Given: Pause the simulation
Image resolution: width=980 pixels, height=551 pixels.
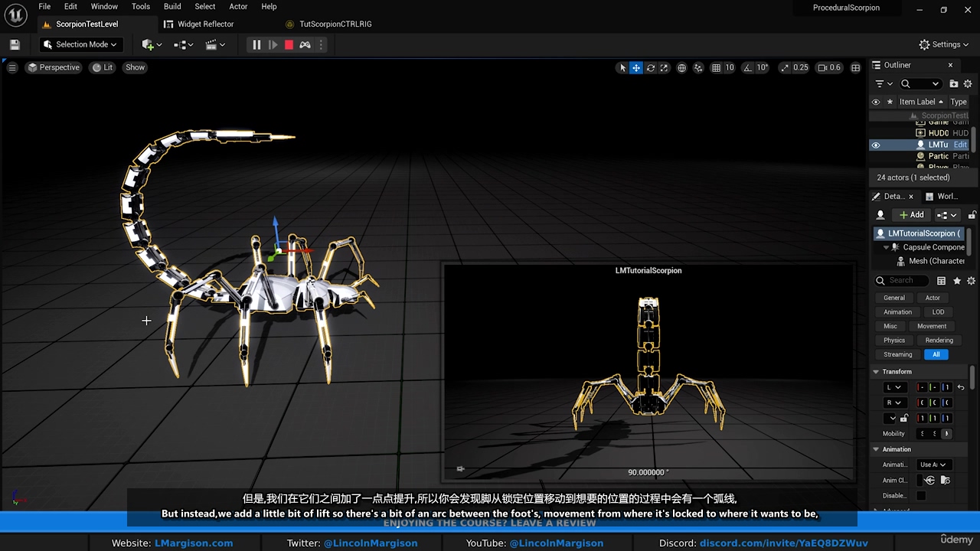Looking at the screenshot, I should [x=256, y=44].
